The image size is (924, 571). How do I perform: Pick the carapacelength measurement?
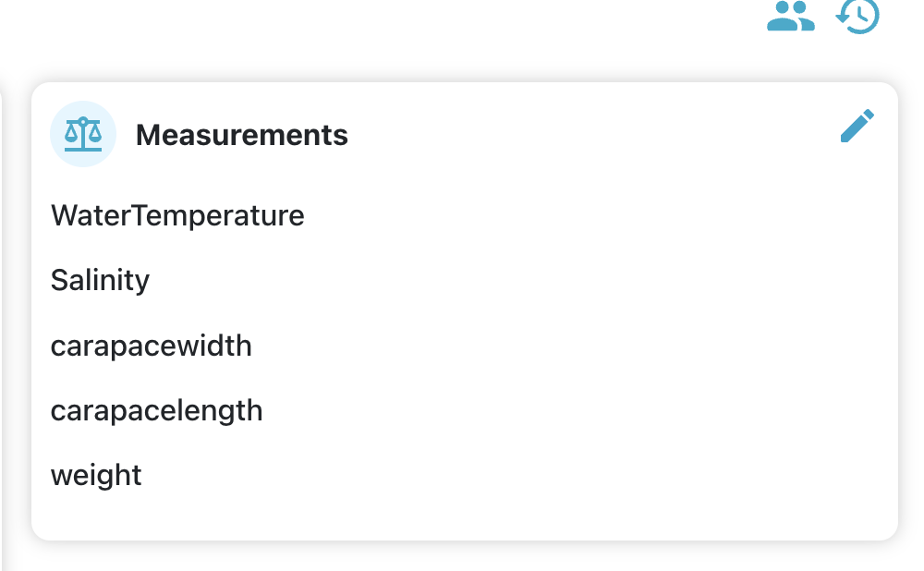[x=156, y=410]
